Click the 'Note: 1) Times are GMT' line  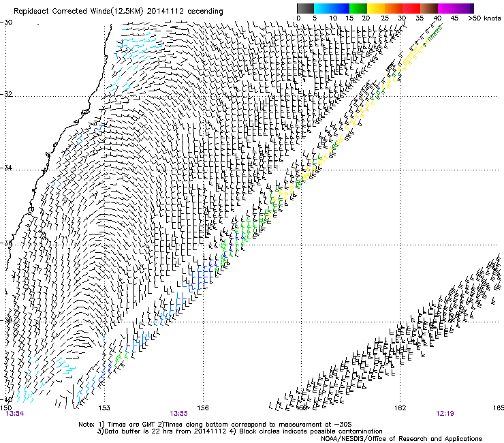click(x=215, y=425)
